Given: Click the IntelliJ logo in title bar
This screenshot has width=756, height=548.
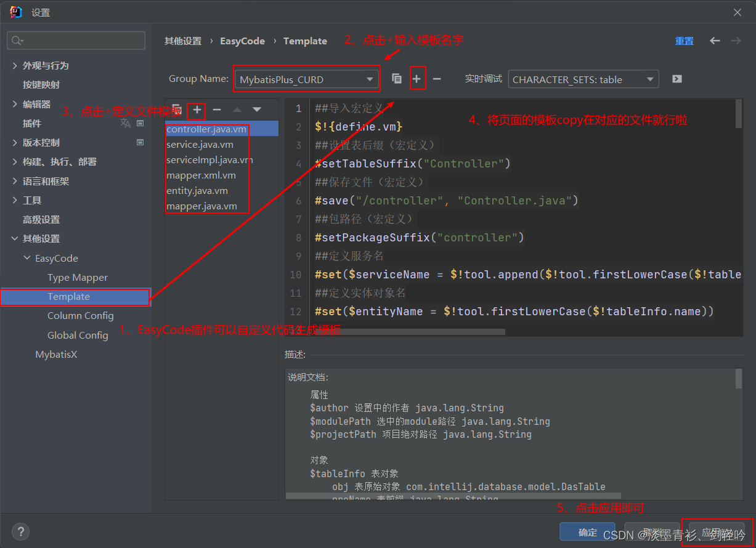Looking at the screenshot, I should [16, 12].
